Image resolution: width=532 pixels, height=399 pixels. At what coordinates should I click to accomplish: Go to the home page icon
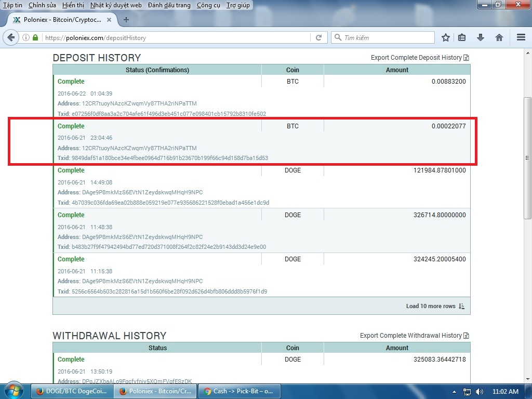[499, 37]
